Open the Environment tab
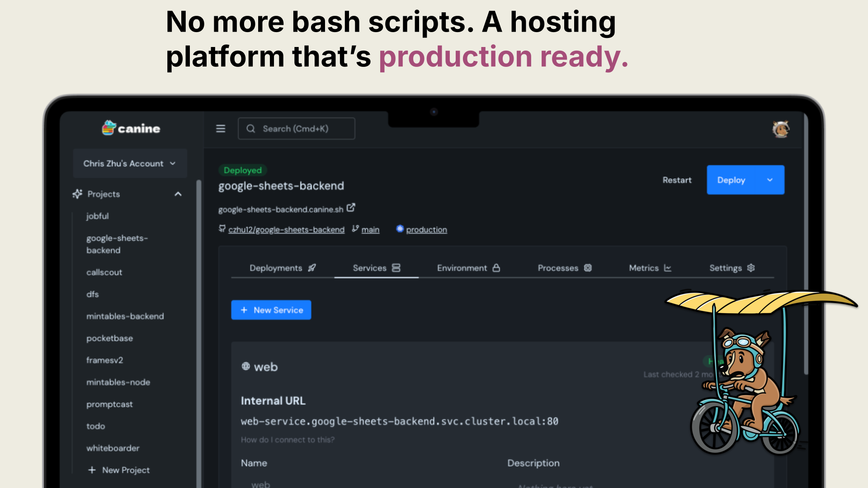Image resolution: width=868 pixels, height=488 pixels. 468,268
